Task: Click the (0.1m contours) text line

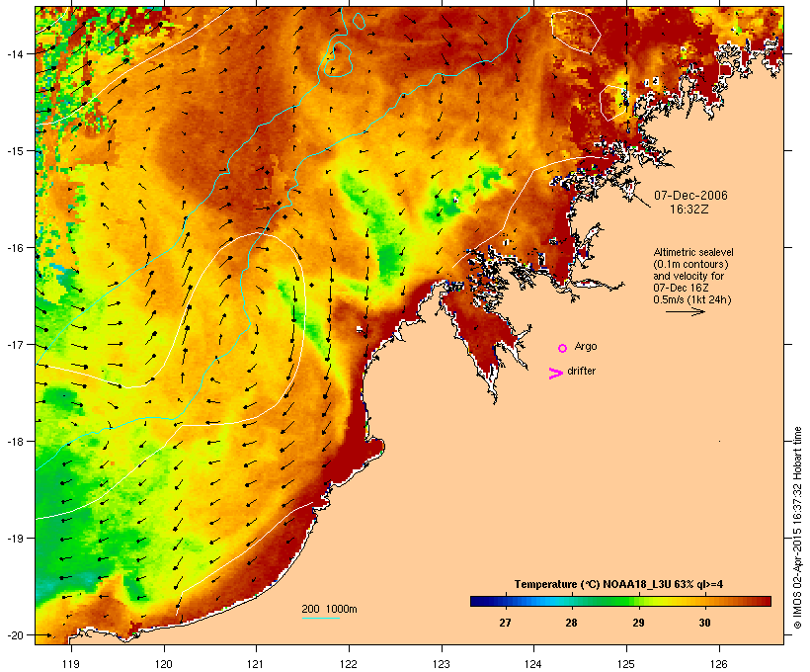Action: coord(690,264)
